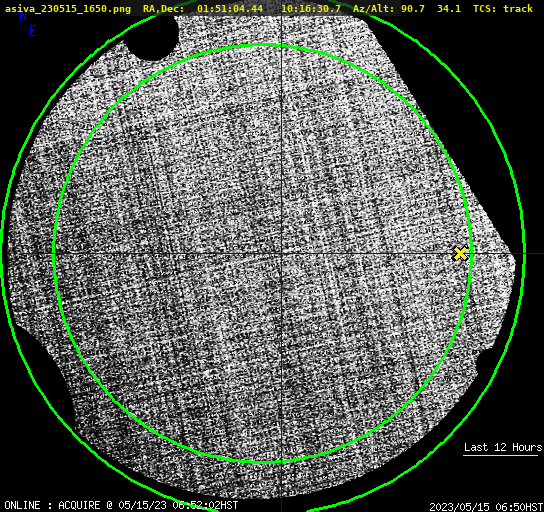Screen dimensions: 544x512
Task: Click the blue E compass label
Action: click(x=32, y=31)
